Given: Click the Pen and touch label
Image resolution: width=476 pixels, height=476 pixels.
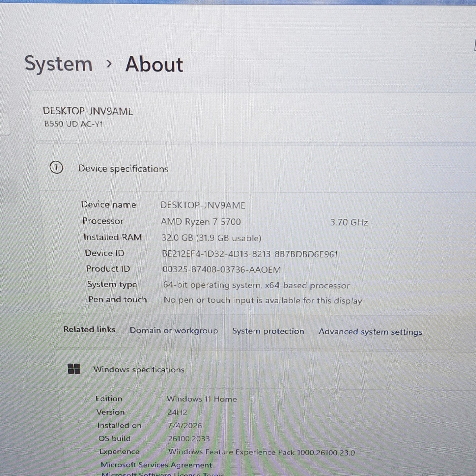Looking at the screenshot, I should [118, 299].
